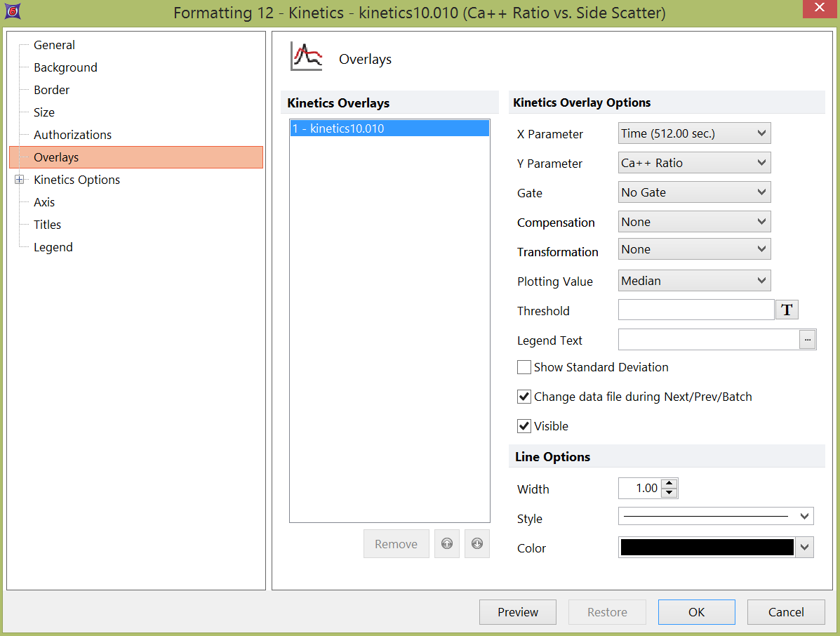
Task: Click into the Threshold input field
Action: point(695,310)
